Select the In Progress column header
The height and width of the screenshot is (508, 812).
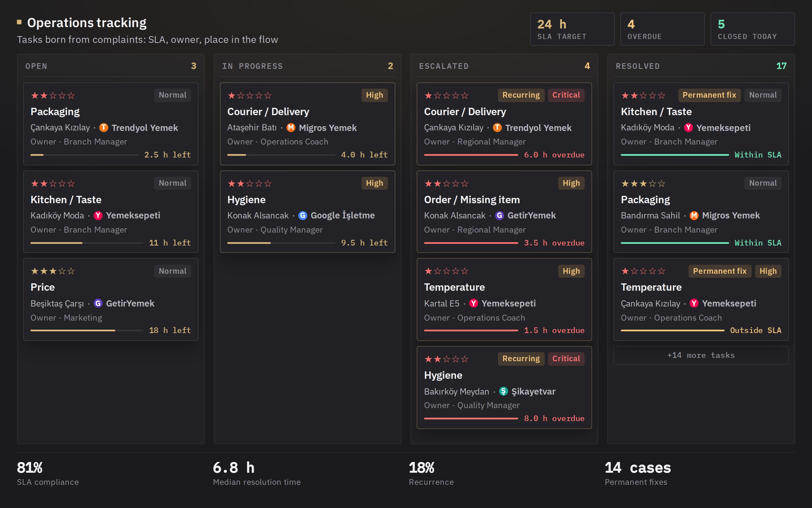307,66
